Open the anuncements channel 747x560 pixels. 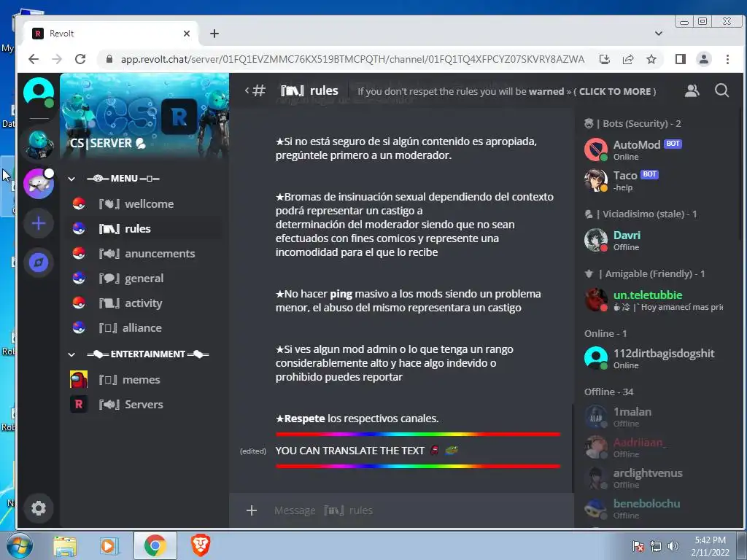click(x=144, y=253)
